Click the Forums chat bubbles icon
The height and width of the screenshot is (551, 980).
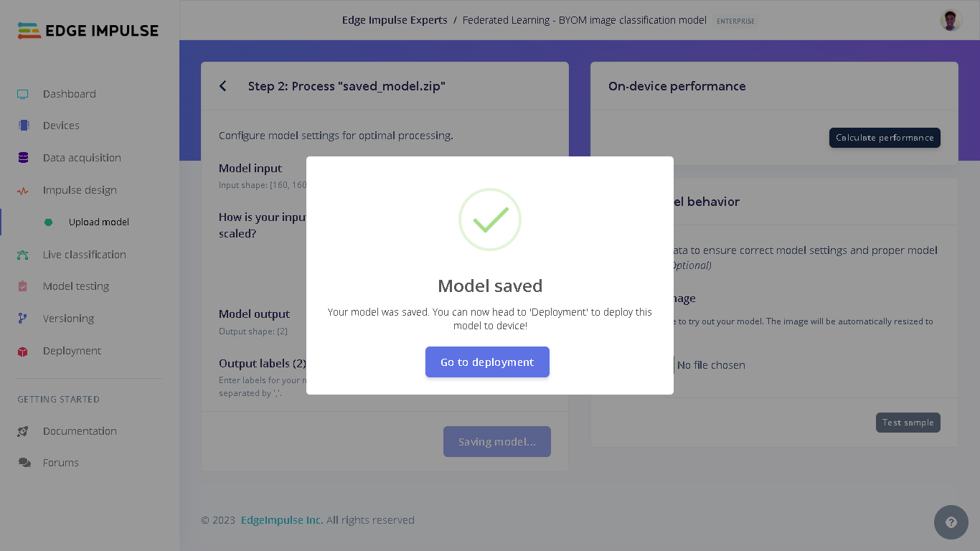(24, 463)
